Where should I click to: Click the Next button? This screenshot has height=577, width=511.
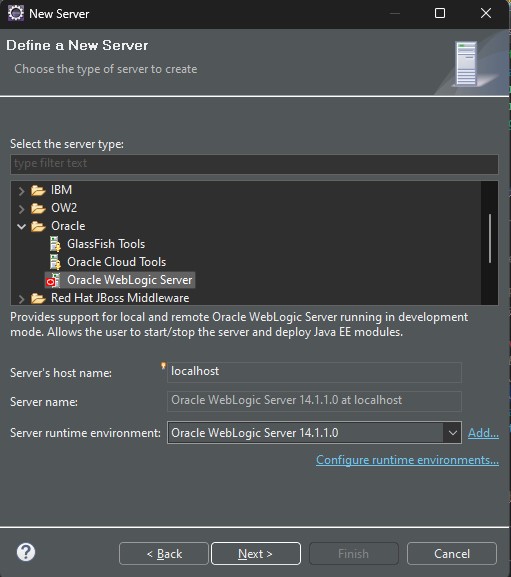click(x=256, y=553)
